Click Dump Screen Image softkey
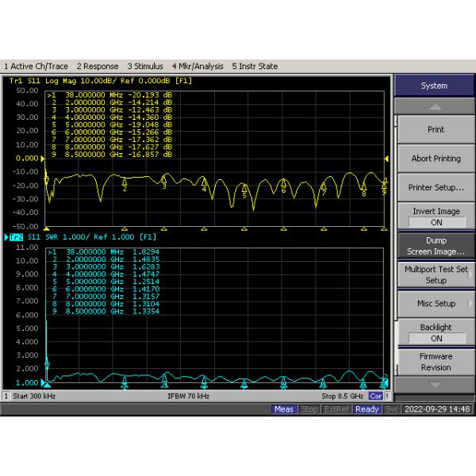The width and height of the screenshot is (476, 476). coord(435,246)
